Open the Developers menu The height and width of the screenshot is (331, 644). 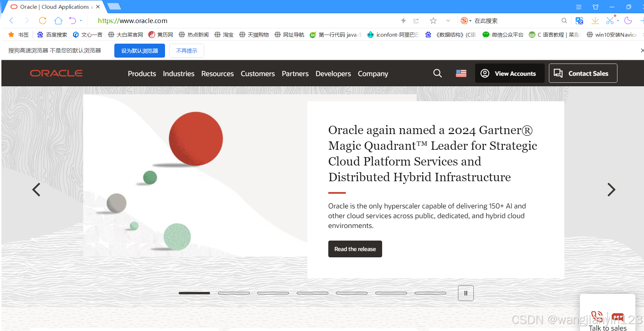pyautogui.click(x=333, y=74)
